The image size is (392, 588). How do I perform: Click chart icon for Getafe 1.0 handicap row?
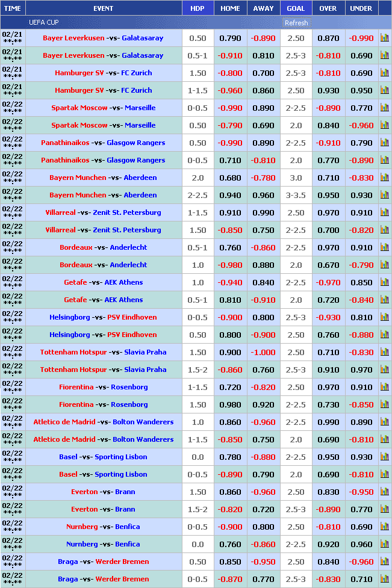point(384,282)
